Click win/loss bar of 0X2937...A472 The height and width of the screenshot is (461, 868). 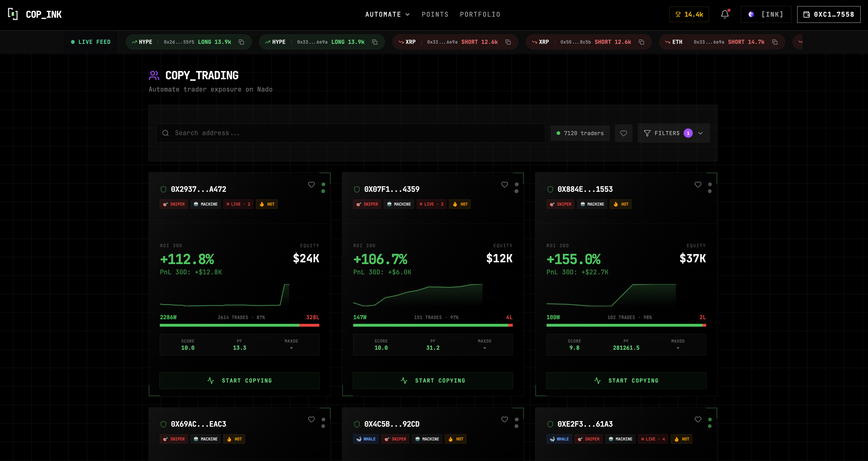tap(239, 325)
